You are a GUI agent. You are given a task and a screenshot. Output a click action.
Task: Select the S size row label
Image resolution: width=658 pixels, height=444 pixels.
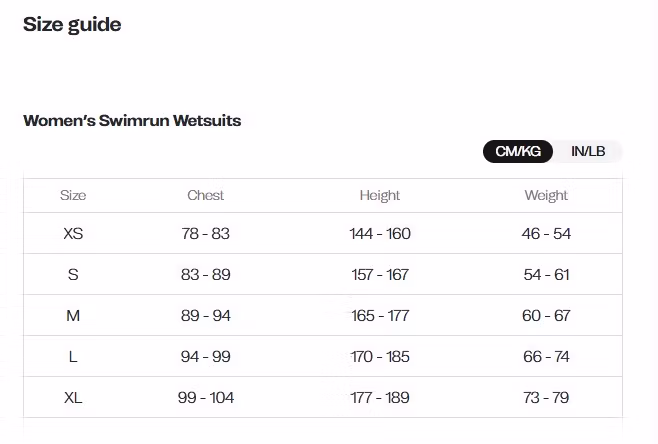tap(73, 275)
